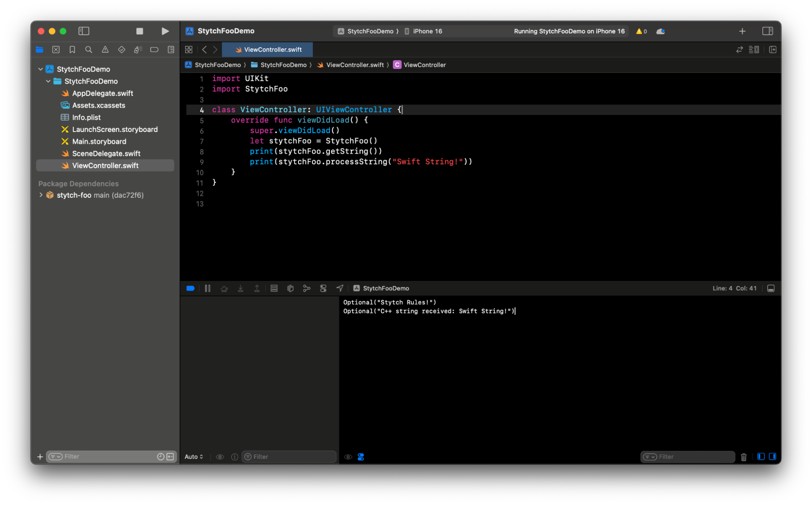Open the Report navigator icon

(x=171, y=50)
